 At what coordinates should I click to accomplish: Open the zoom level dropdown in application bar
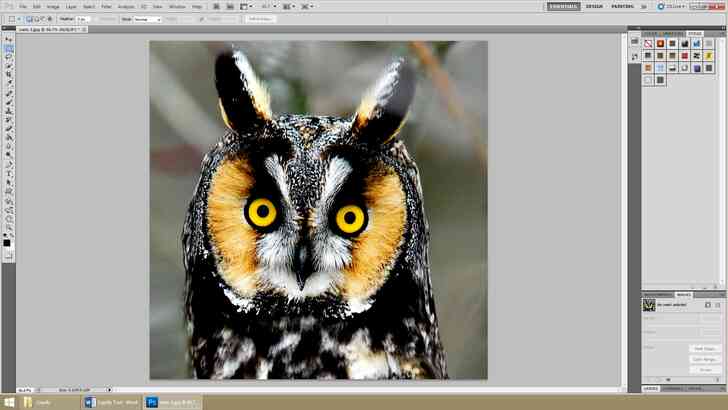tap(270, 7)
